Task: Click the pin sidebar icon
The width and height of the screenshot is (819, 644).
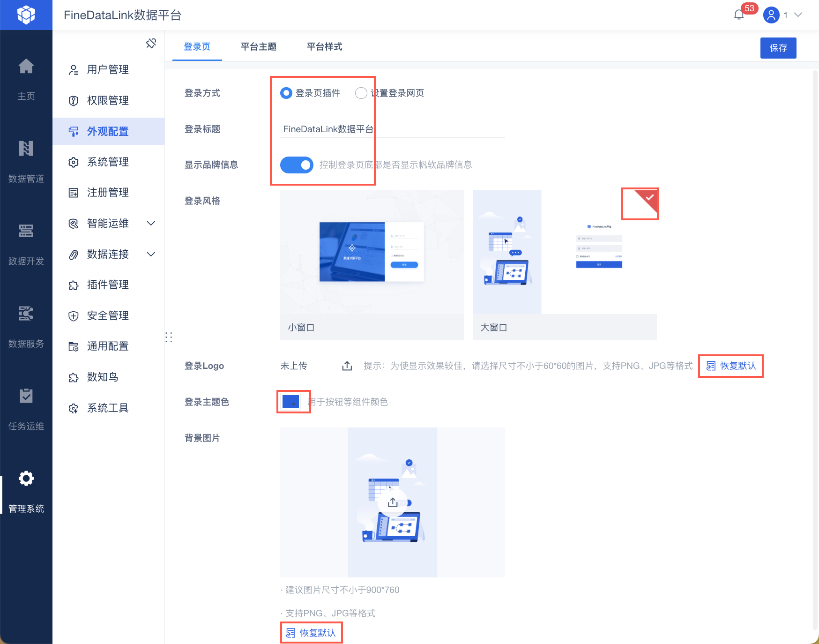Action: click(151, 43)
